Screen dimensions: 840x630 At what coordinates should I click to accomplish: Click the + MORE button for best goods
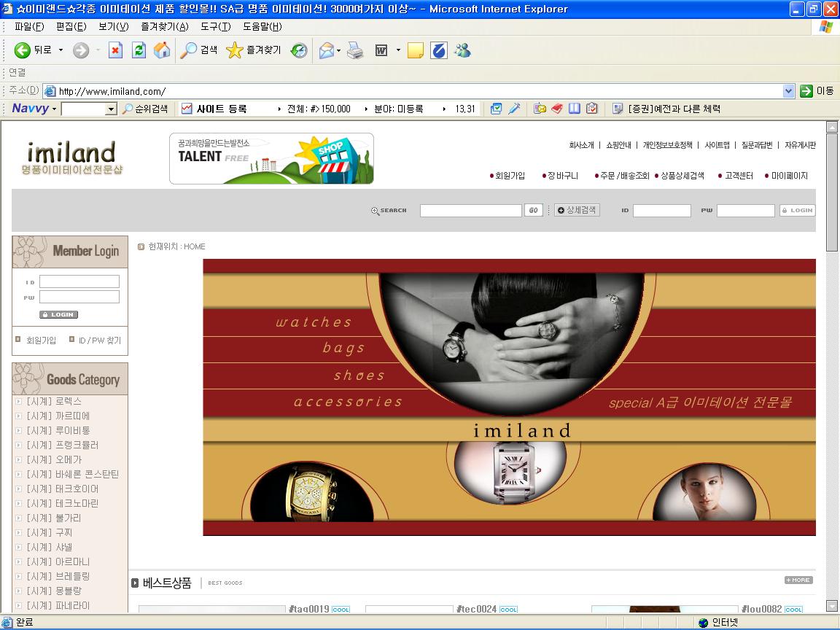[x=798, y=580]
